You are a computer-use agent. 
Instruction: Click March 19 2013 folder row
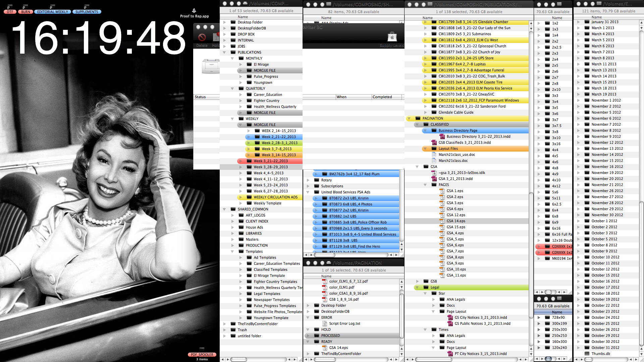tap(604, 95)
